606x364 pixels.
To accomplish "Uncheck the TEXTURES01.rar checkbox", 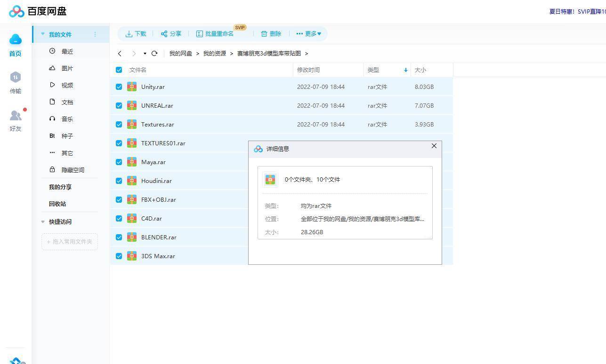I will click(119, 143).
